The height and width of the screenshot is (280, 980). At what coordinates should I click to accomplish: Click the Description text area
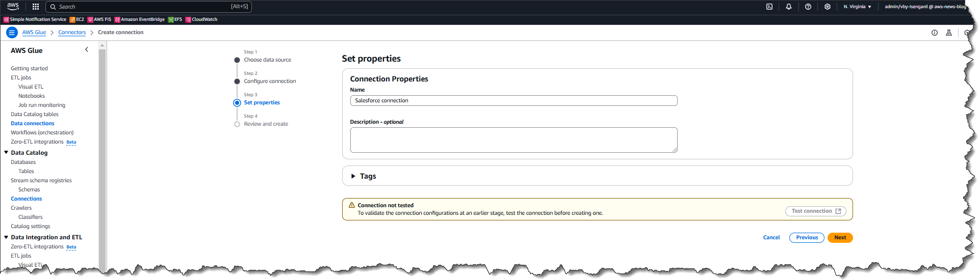[513, 140]
